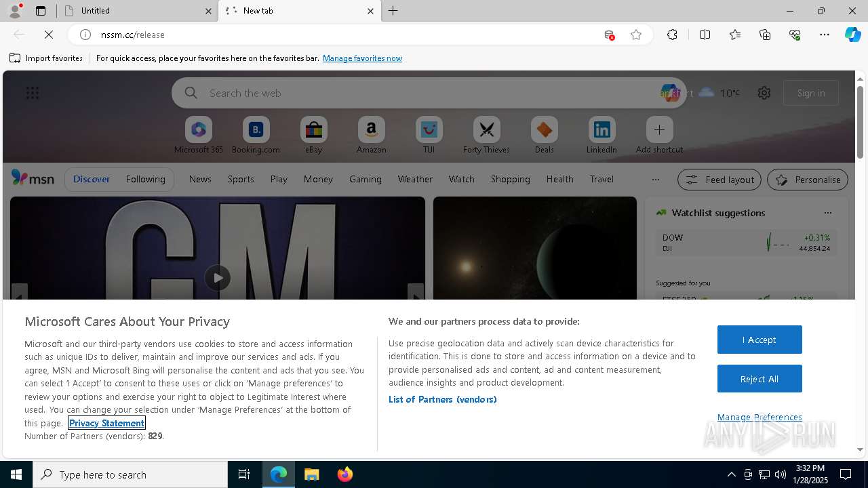Open the Manage Preferences link
Viewport: 868px width, 488px height.
pos(759,417)
